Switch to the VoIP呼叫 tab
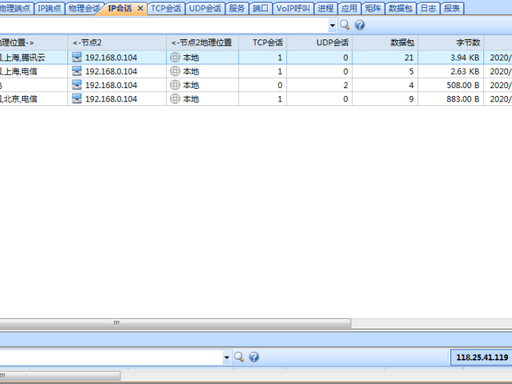Screen dimensions: 512x384 [x=293, y=8]
